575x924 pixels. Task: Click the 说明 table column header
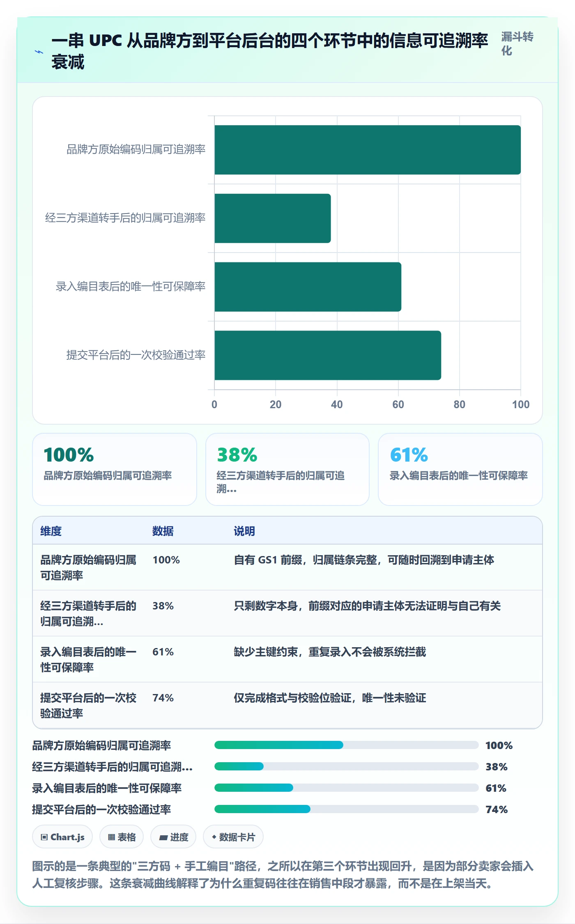[x=244, y=531]
